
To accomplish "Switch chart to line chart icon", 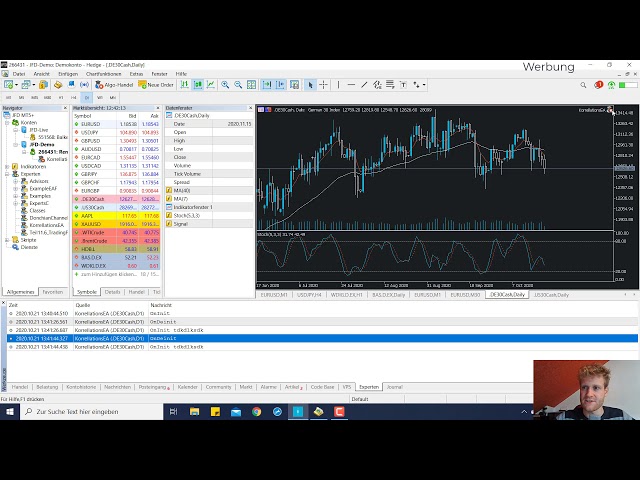I will pos(211,85).
